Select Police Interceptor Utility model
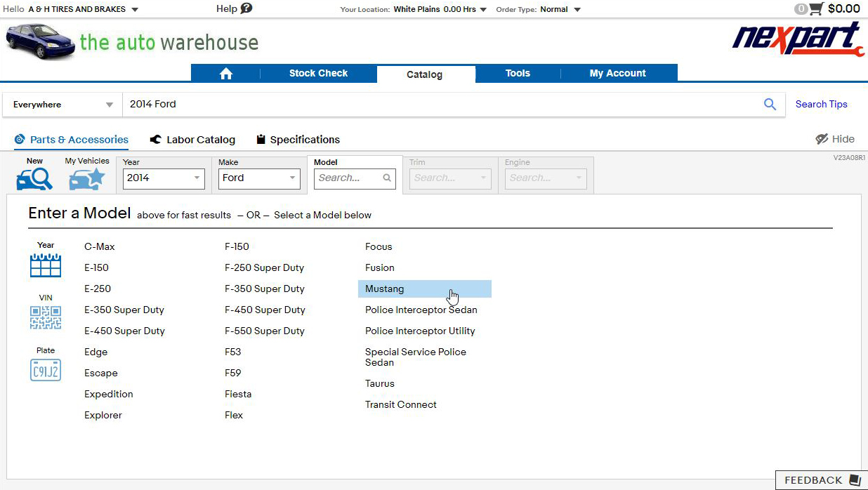 click(x=420, y=331)
